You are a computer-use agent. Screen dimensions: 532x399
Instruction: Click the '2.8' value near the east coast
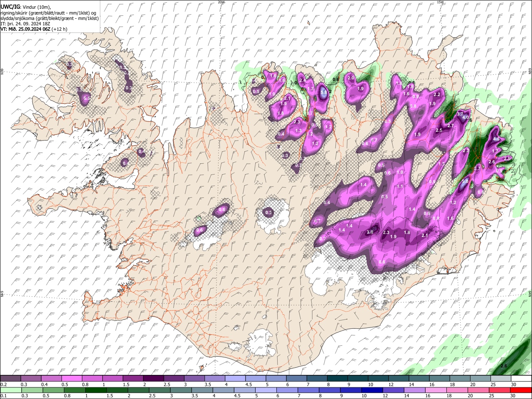pyautogui.click(x=507, y=158)
